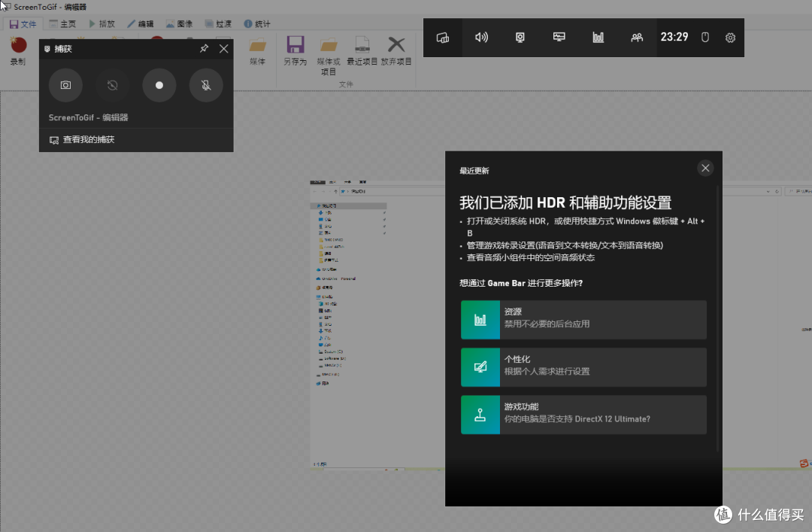
Task: Open the 统计 tab in ScreenToGif
Action: (x=257, y=24)
